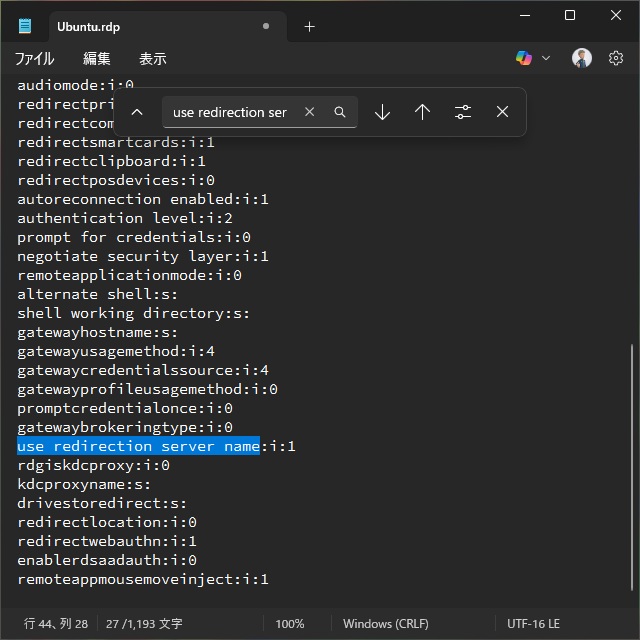Click inside the find text input field

click(230, 112)
